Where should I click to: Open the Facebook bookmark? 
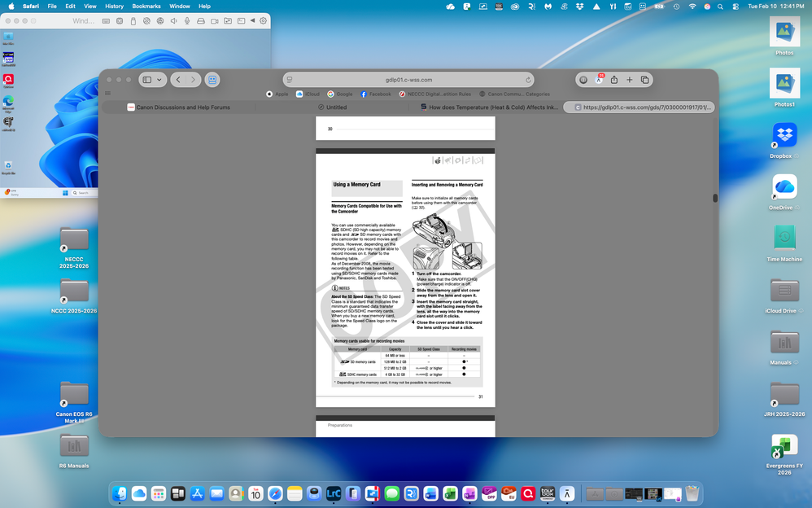click(x=375, y=94)
